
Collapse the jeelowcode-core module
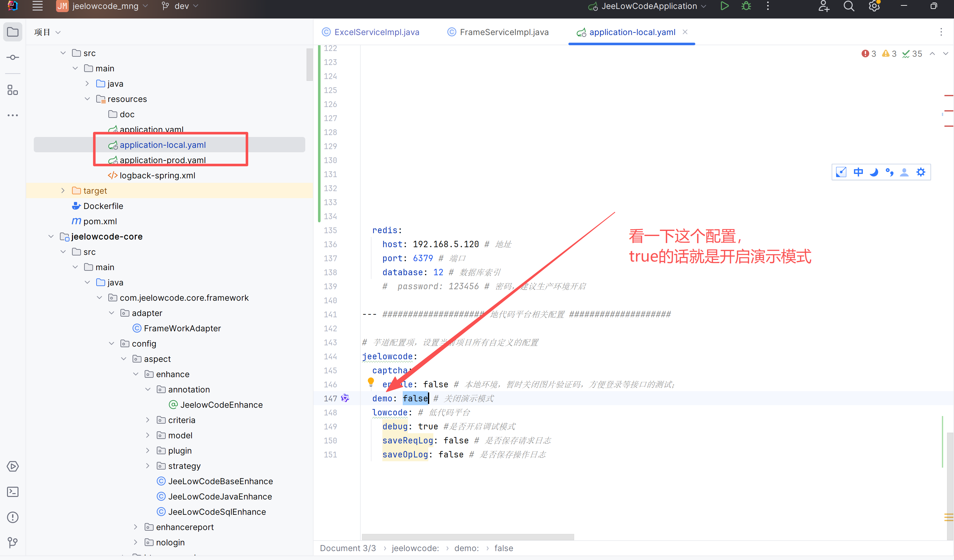coord(51,236)
